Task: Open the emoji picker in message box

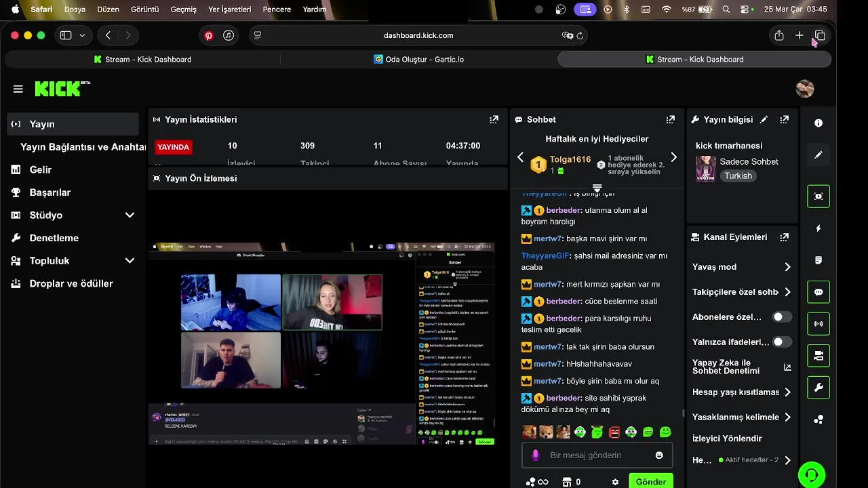Action: [x=659, y=455]
